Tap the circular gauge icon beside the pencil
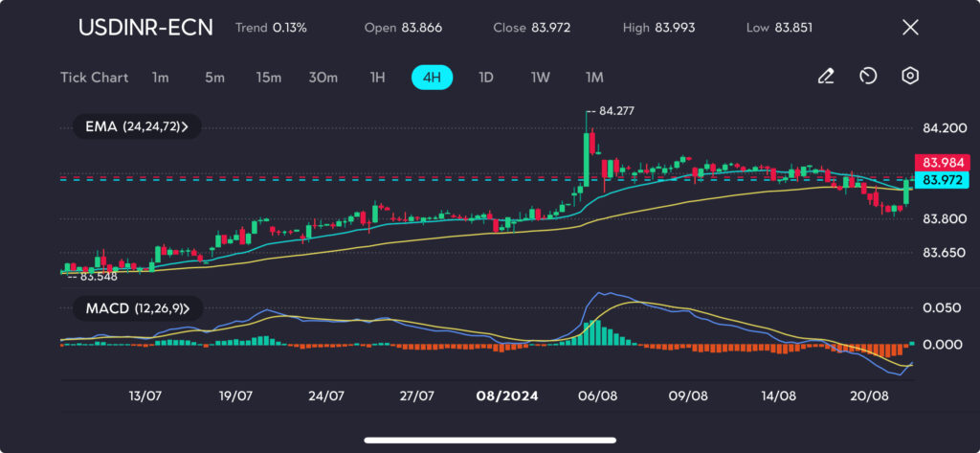Image resolution: width=980 pixels, height=453 pixels. (868, 77)
